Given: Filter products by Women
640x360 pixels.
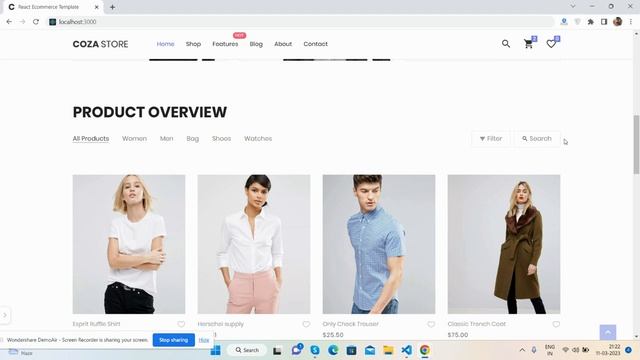Looking at the screenshot, I should tap(134, 139).
